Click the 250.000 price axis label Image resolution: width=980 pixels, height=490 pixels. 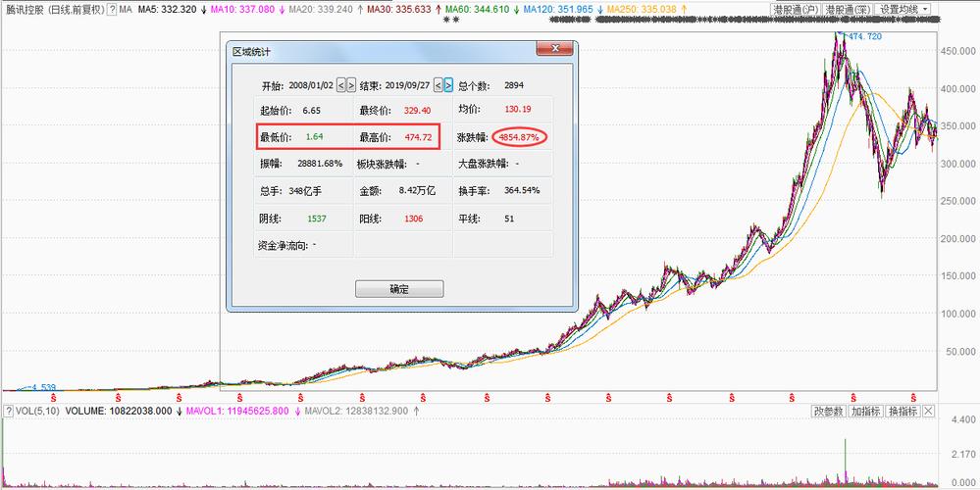coord(957,200)
